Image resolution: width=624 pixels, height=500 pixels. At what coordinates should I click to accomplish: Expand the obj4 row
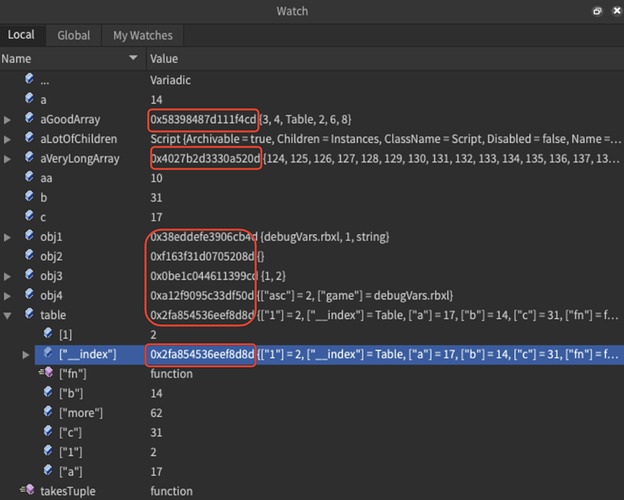7,296
